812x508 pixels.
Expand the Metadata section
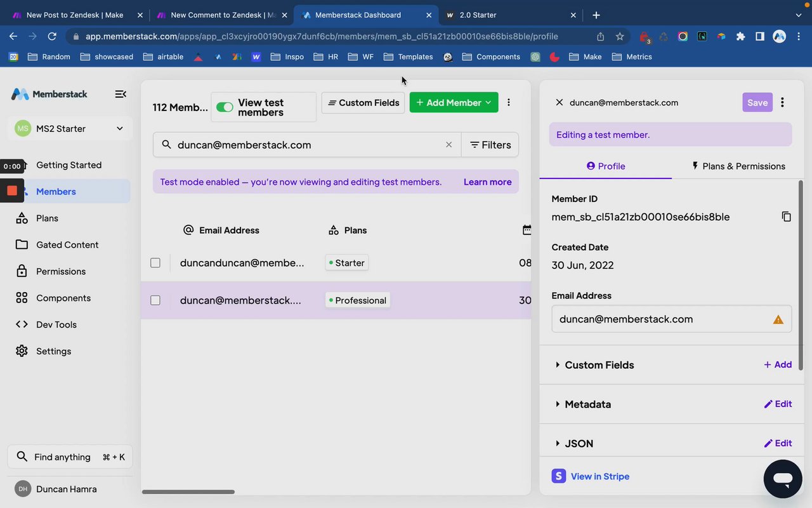[x=582, y=404]
